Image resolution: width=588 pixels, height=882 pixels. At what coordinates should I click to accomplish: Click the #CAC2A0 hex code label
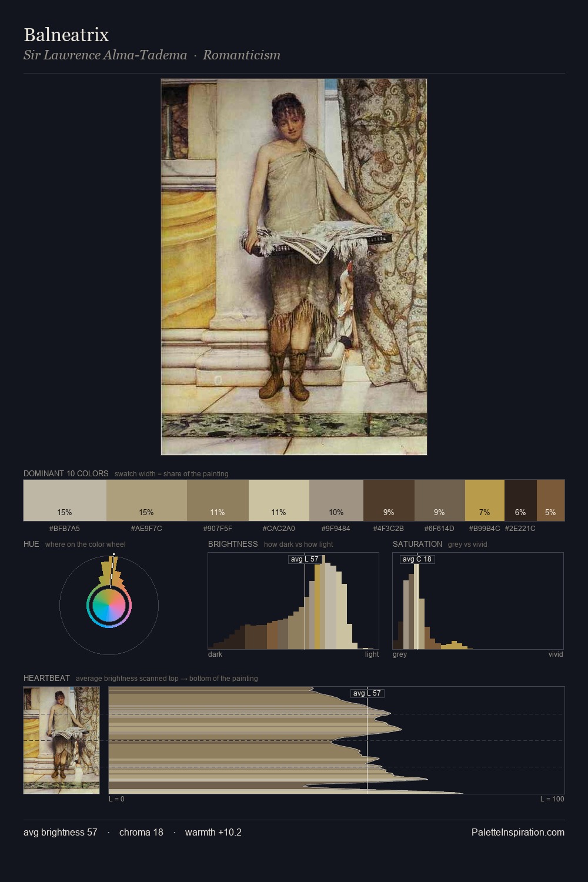[279, 529]
